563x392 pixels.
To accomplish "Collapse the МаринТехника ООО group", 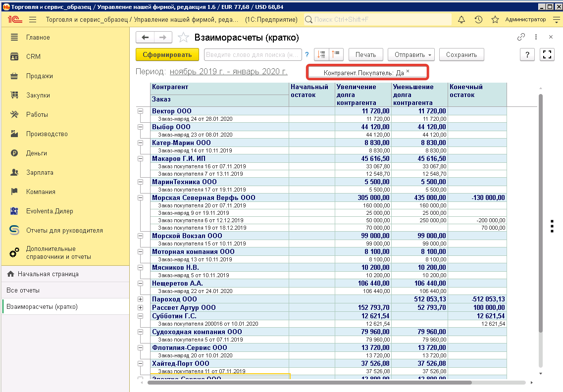I will 141,182.
